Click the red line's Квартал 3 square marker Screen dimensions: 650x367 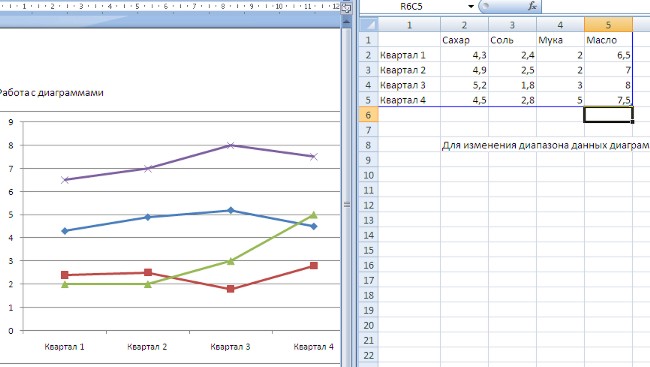point(231,289)
